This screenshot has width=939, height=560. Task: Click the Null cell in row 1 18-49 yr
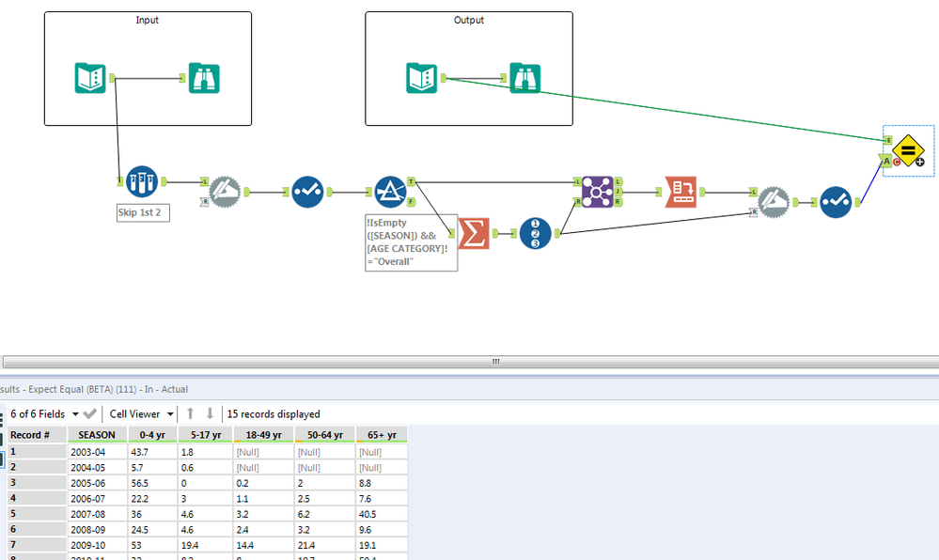[263, 452]
